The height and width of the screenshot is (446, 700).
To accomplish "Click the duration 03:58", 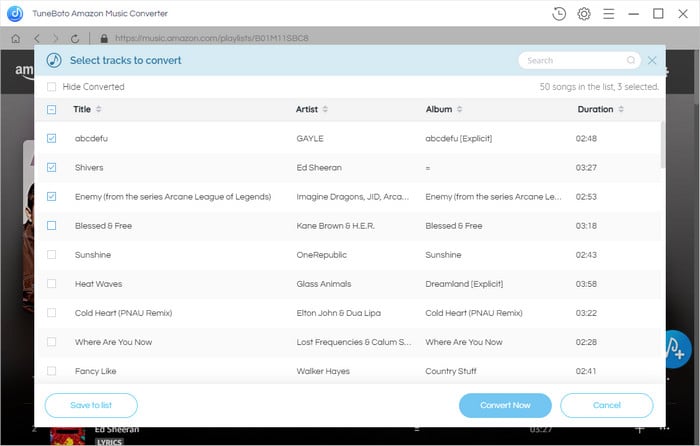I will [x=586, y=284].
